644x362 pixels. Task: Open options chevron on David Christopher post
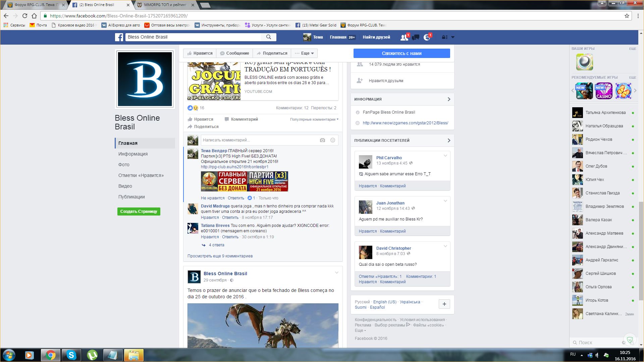click(x=445, y=246)
